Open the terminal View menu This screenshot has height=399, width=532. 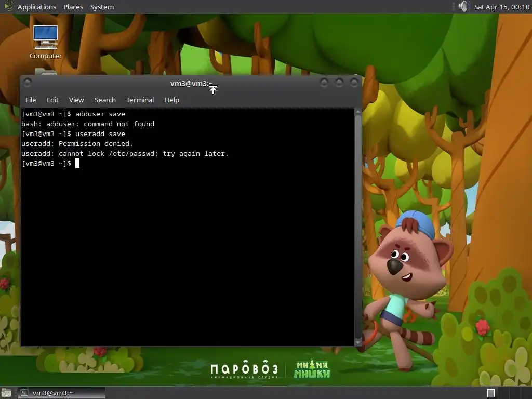pyautogui.click(x=76, y=100)
